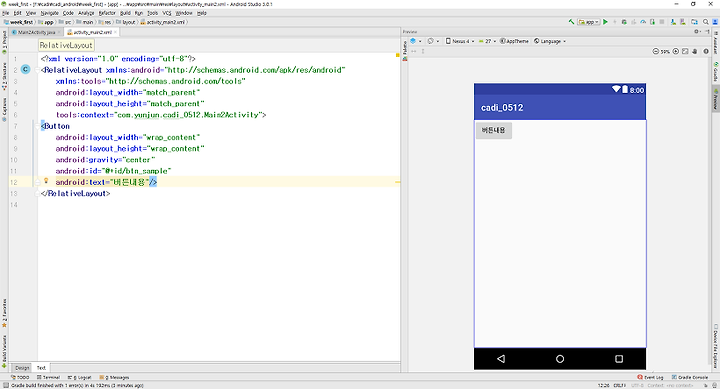Screen dimensions: 720x389
Task: Click preview device recents square button
Action: (x=619, y=359)
